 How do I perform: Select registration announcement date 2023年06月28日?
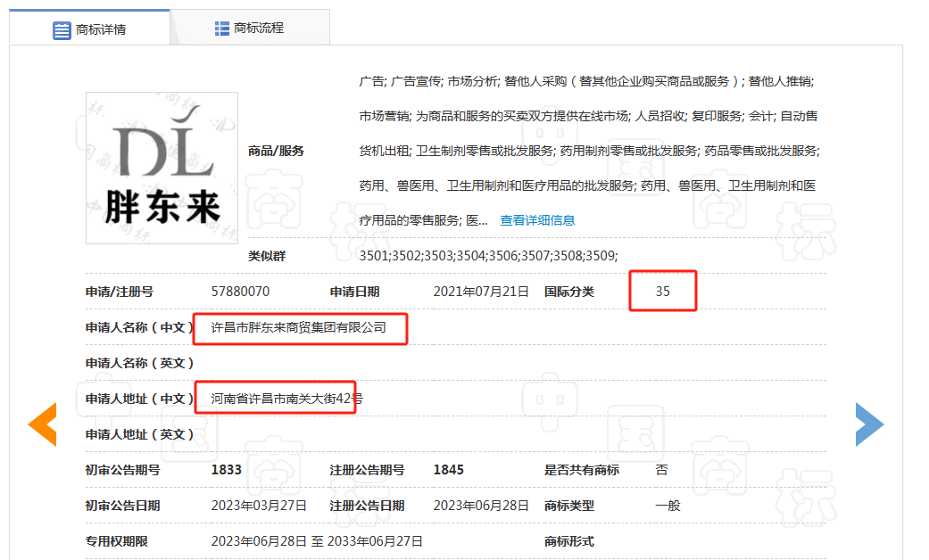click(x=481, y=506)
